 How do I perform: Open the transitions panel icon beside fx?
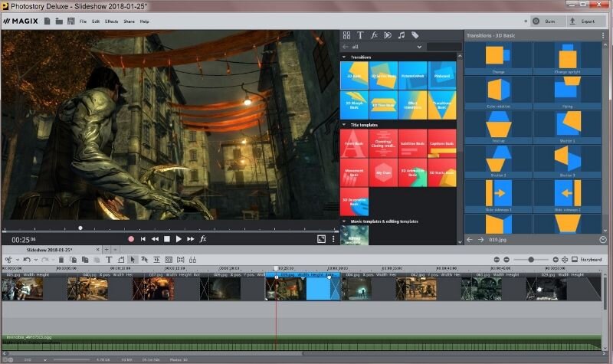tap(388, 35)
